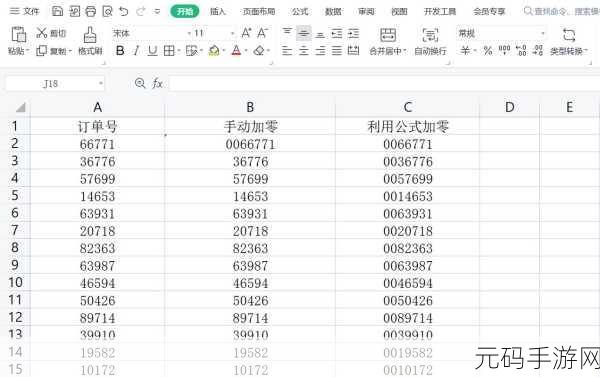Open Print Preview from quick access toolbar
This screenshot has height=377, width=600.
(108, 11)
